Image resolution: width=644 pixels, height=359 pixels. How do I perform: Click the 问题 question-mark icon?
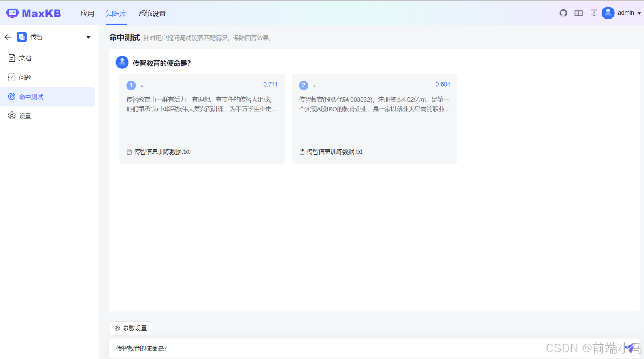click(x=12, y=77)
